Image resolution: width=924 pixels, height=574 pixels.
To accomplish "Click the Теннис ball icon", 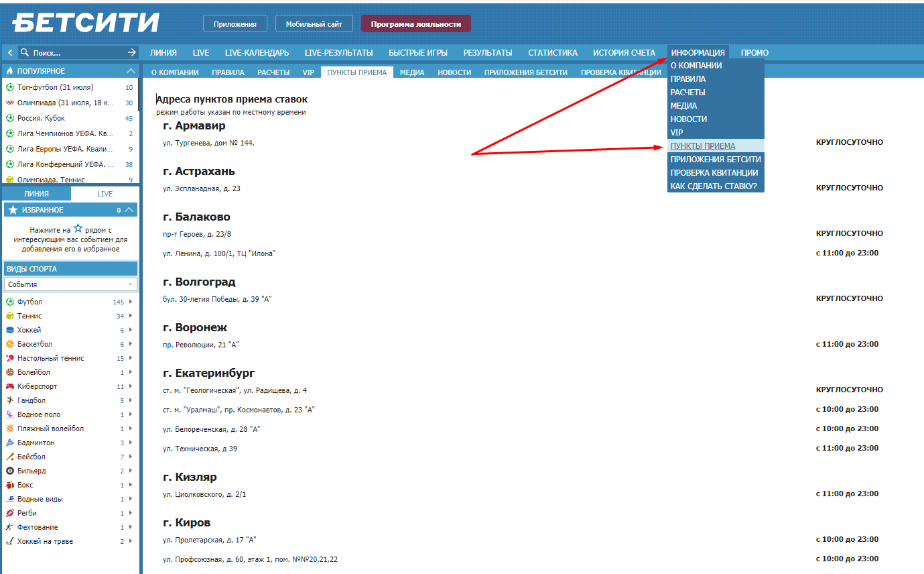I will coord(10,316).
